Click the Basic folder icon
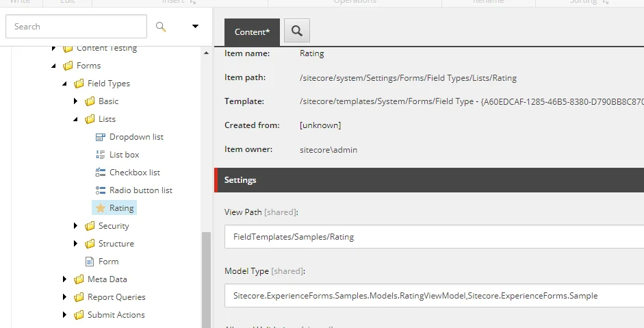This screenshot has height=328, width=644. 90,101
